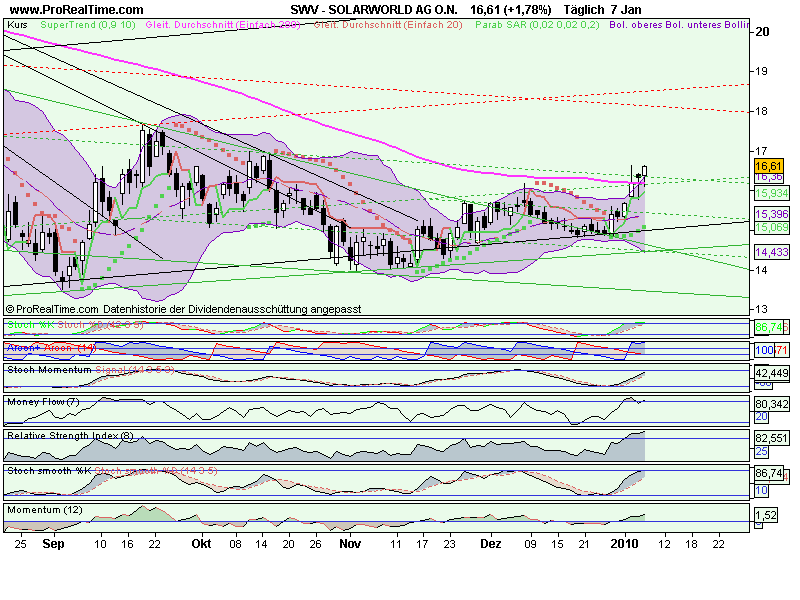Click the Okt label on date axis
800x600 pixels.
(201, 543)
